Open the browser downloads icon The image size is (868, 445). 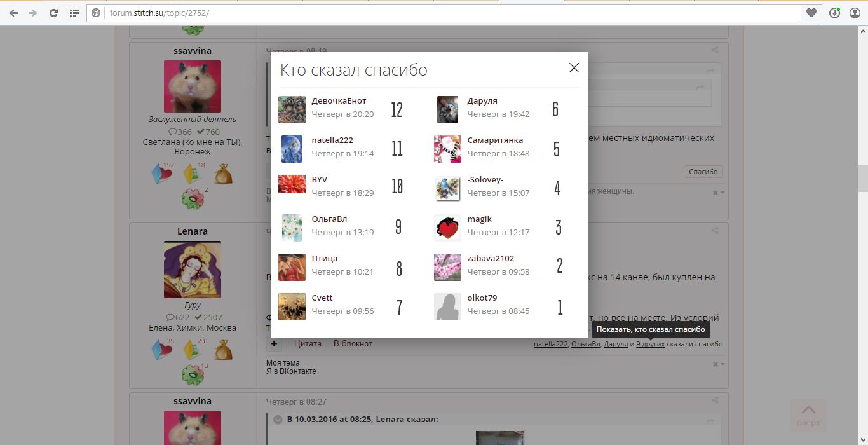point(834,13)
